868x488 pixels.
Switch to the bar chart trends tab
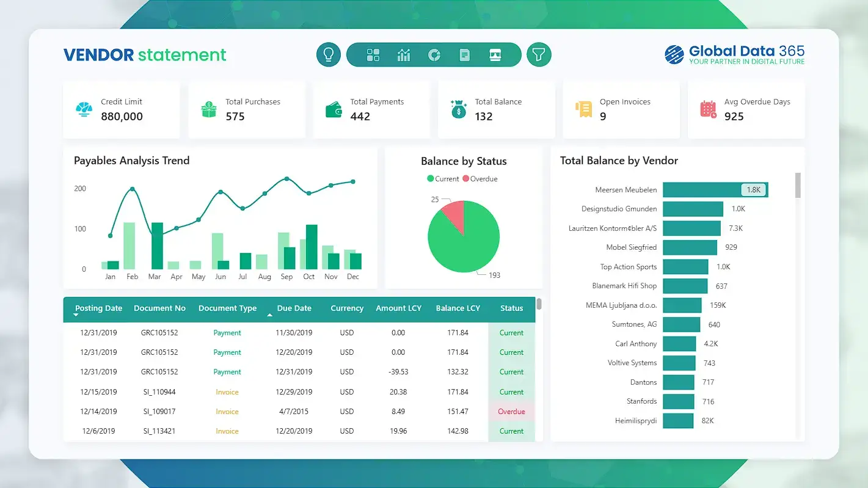403,54
